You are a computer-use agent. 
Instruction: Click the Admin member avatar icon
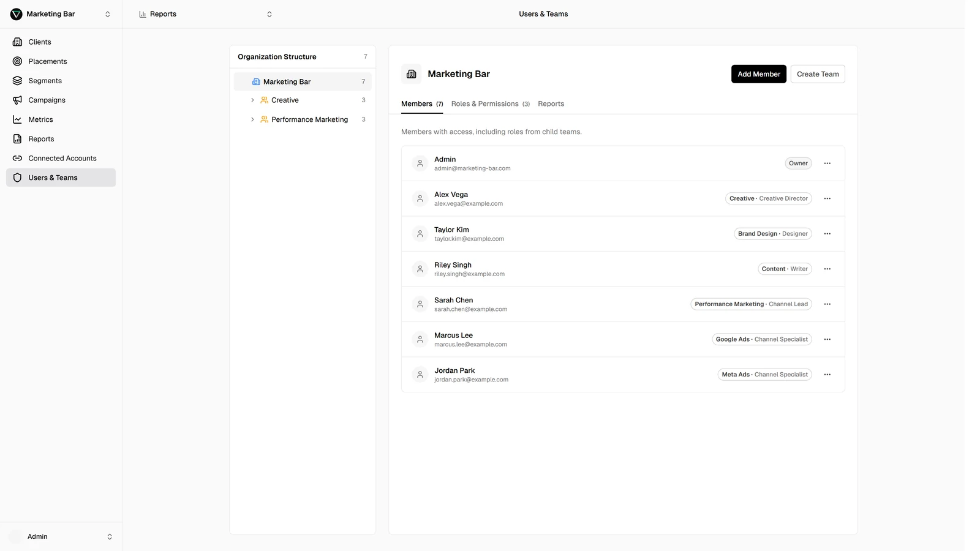coord(420,163)
